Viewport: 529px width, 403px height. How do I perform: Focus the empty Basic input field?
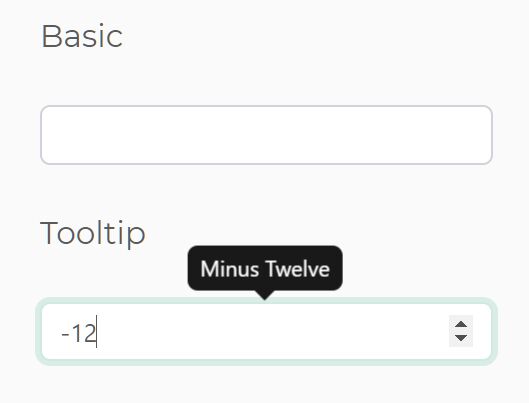pos(266,135)
